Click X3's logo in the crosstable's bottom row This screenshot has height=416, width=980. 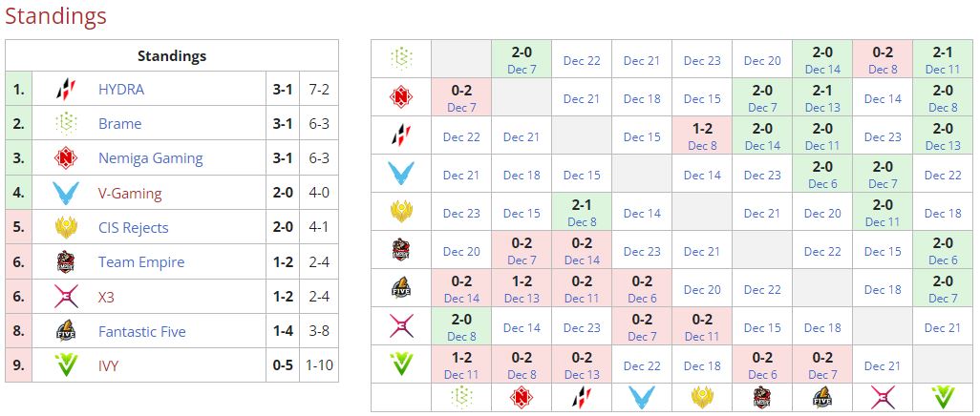pos(883,398)
